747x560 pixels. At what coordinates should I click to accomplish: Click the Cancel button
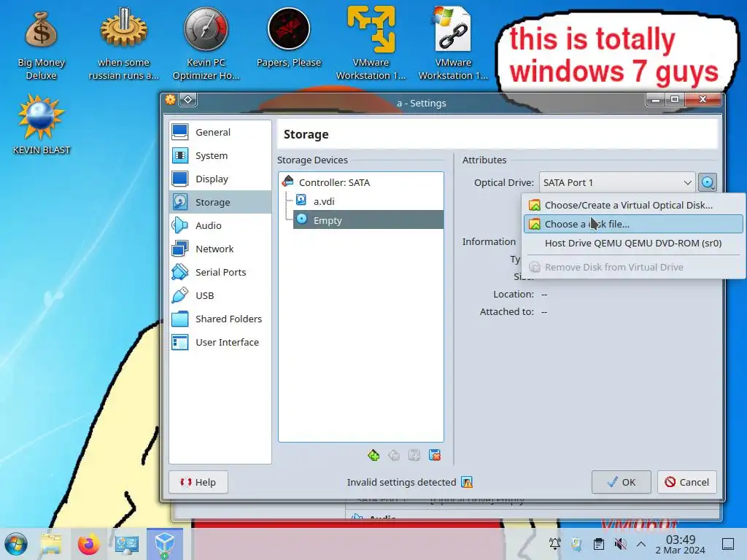687,482
